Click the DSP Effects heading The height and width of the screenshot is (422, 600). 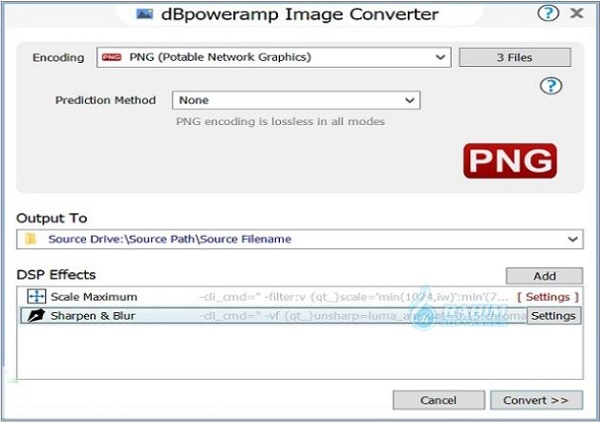[56, 275]
